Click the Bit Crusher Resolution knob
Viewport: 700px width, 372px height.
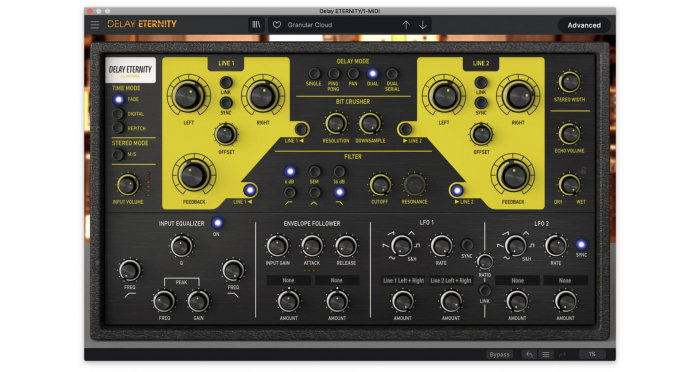336,124
